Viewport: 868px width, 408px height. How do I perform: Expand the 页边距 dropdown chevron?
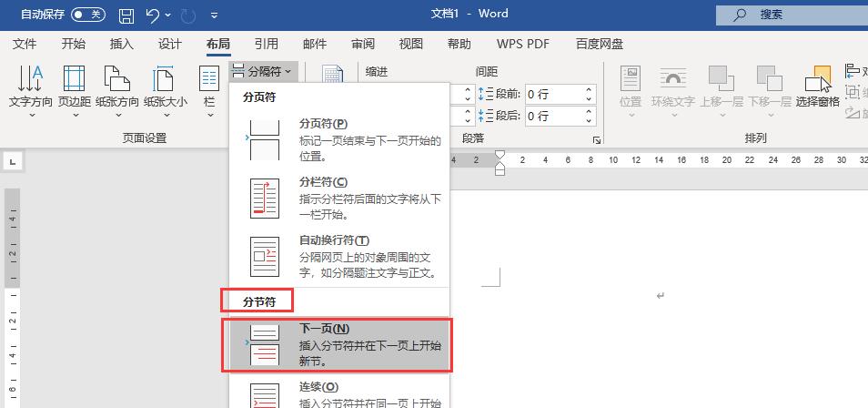point(76,116)
